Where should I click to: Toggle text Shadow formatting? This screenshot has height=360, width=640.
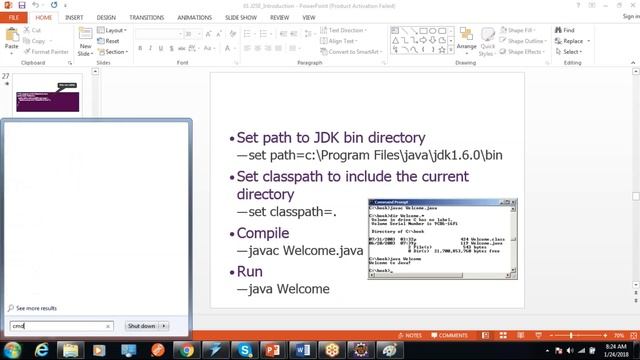tap(171, 48)
